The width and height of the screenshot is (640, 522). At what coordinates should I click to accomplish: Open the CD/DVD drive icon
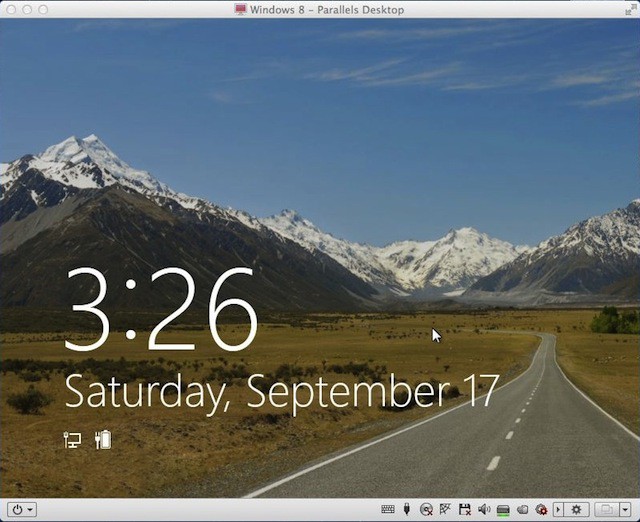426,509
